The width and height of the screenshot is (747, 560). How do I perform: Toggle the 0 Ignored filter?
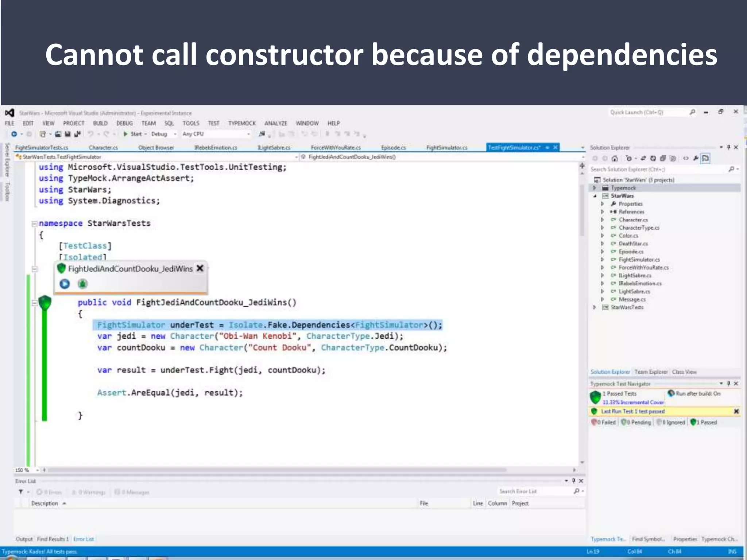(670, 422)
